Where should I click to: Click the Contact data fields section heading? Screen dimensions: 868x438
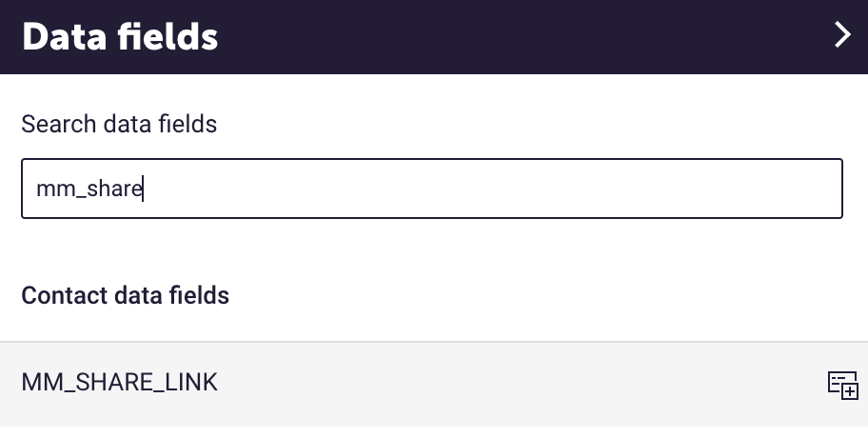pos(125,295)
